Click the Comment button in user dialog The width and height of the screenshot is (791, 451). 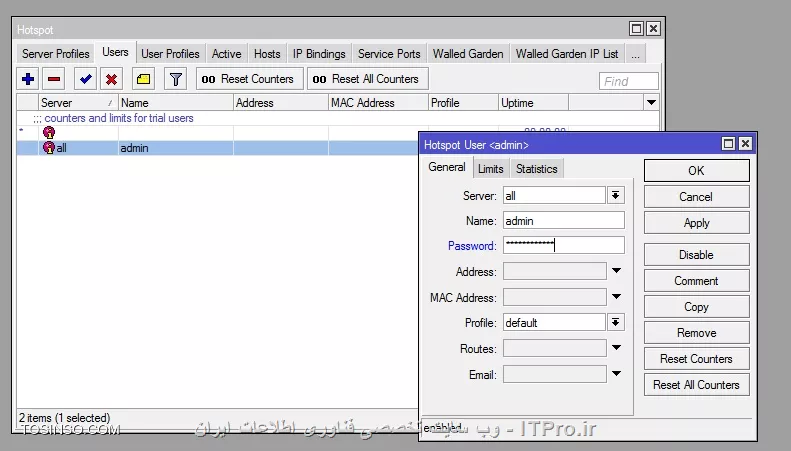(696, 281)
